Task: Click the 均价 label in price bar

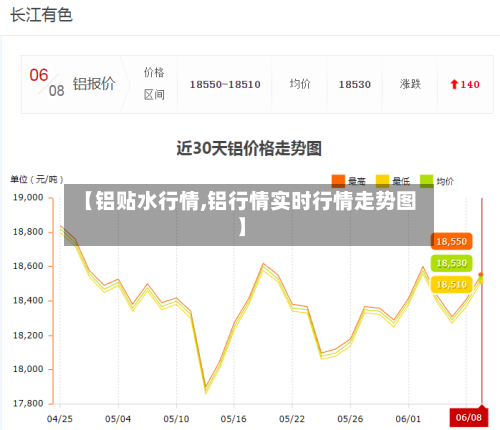Action: (x=300, y=84)
